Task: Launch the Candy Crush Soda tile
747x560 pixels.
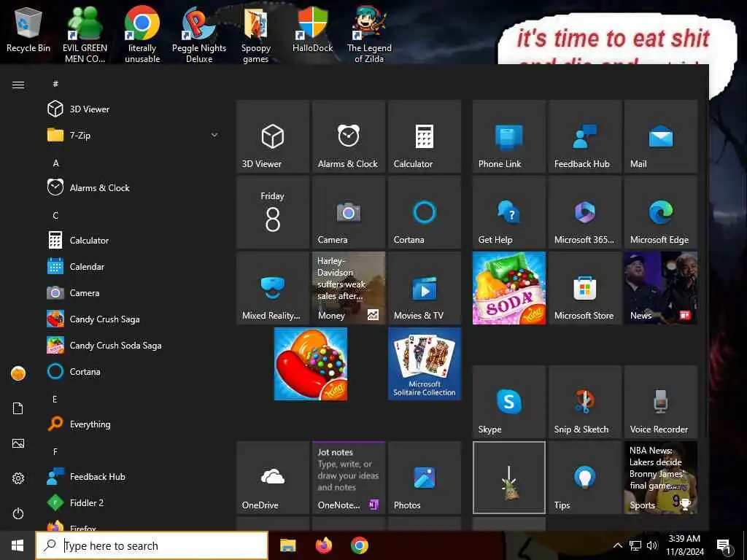Action: tap(508, 287)
